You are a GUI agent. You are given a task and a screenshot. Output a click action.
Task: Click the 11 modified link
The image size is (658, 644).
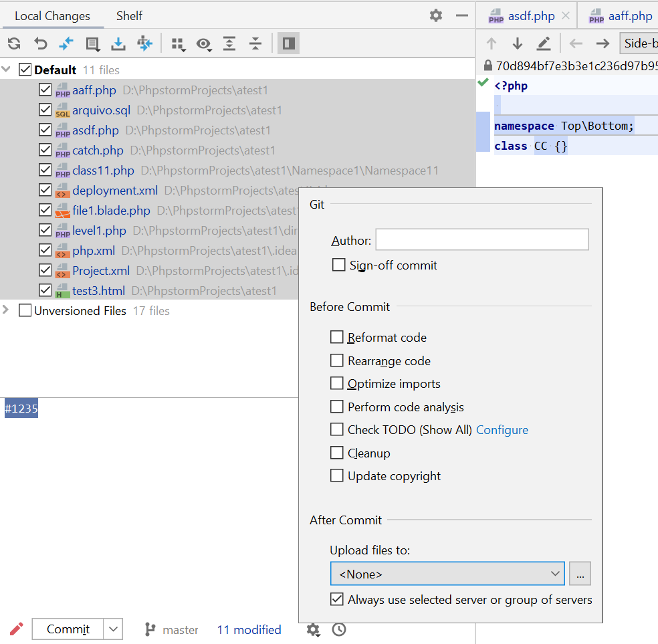point(249,629)
